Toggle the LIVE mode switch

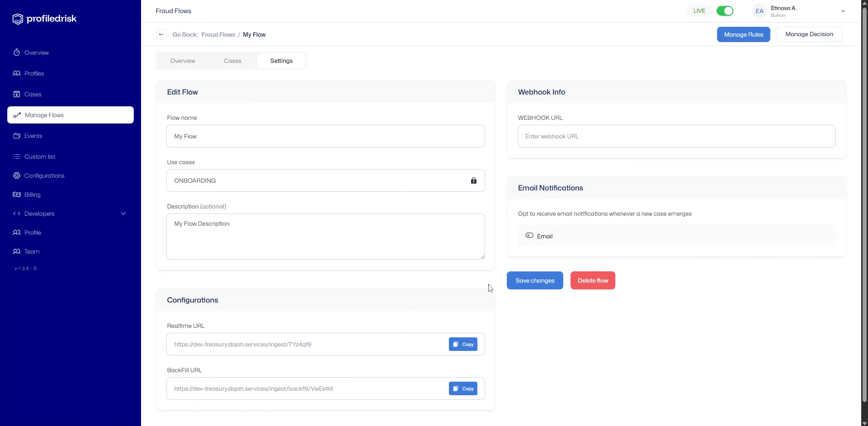[725, 10]
